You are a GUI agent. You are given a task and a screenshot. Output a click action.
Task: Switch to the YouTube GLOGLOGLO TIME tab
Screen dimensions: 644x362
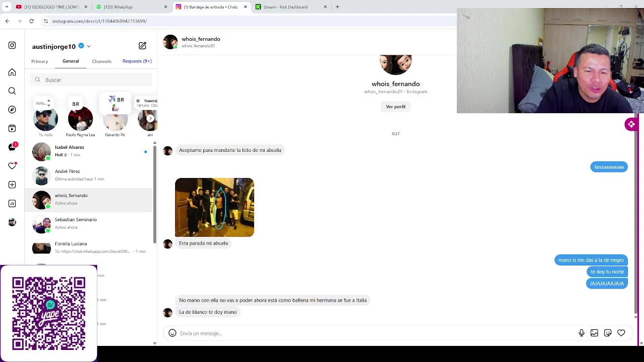tap(51, 7)
